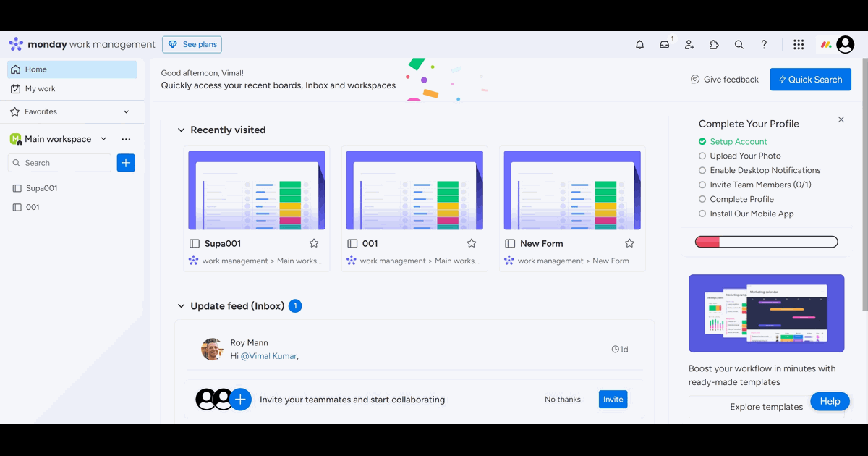Open the 001 board thumbnail
The image size is (868, 456).
[414, 190]
